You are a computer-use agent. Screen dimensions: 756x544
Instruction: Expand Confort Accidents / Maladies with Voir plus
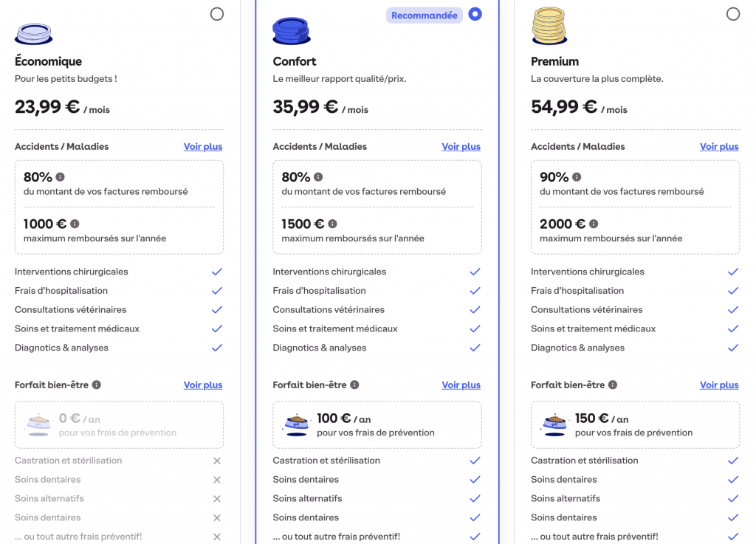coord(461,147)
